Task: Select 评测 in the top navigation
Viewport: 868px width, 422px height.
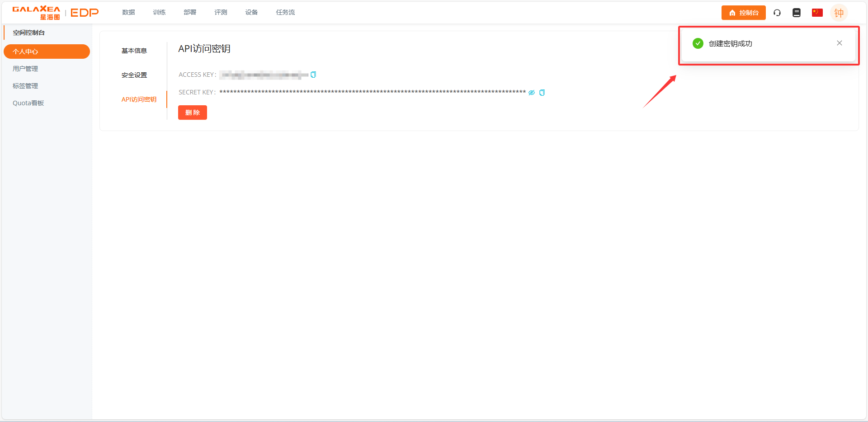Action: point(221,13)
